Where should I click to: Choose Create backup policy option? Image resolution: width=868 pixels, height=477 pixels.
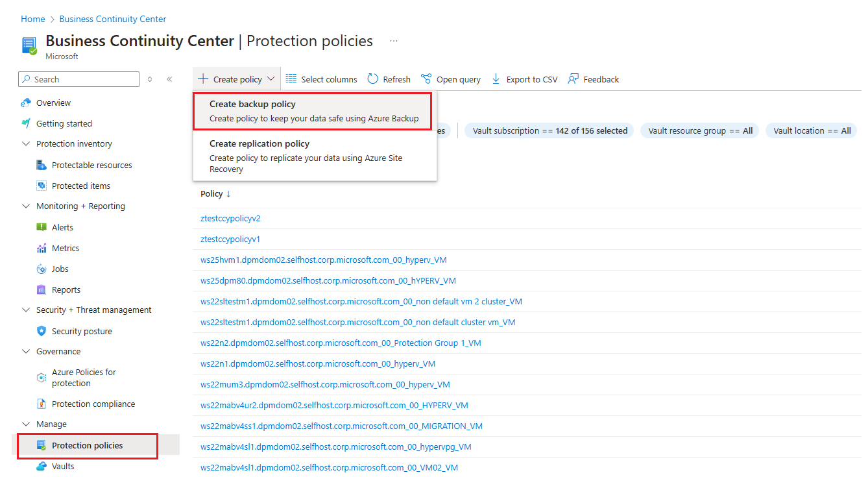[x=315, y=111]
